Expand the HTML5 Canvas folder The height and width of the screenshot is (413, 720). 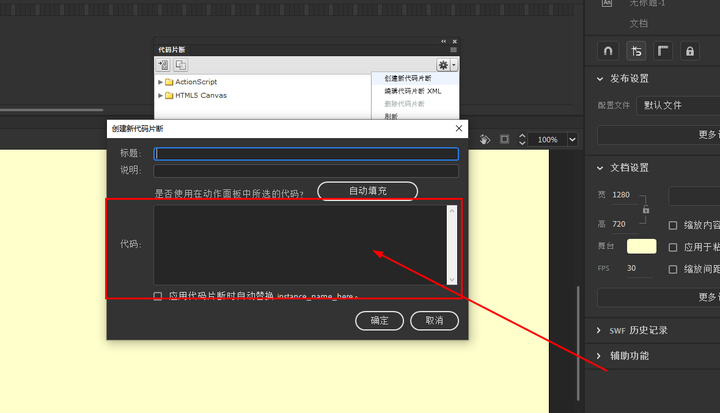(160, 96)
